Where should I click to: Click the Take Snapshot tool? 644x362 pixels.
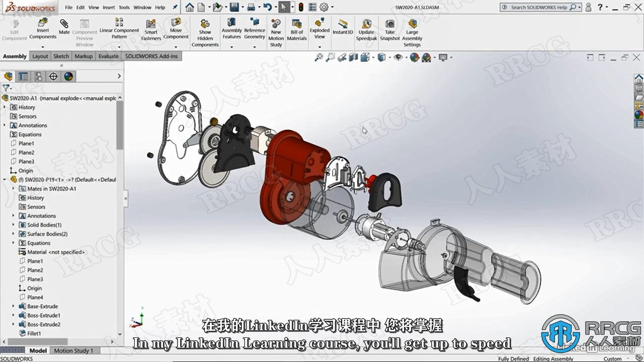[390, 30]
